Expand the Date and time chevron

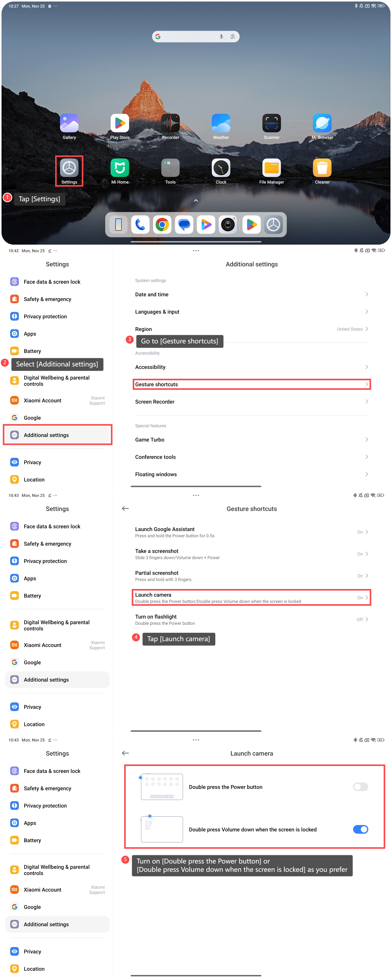pos(366,294)
